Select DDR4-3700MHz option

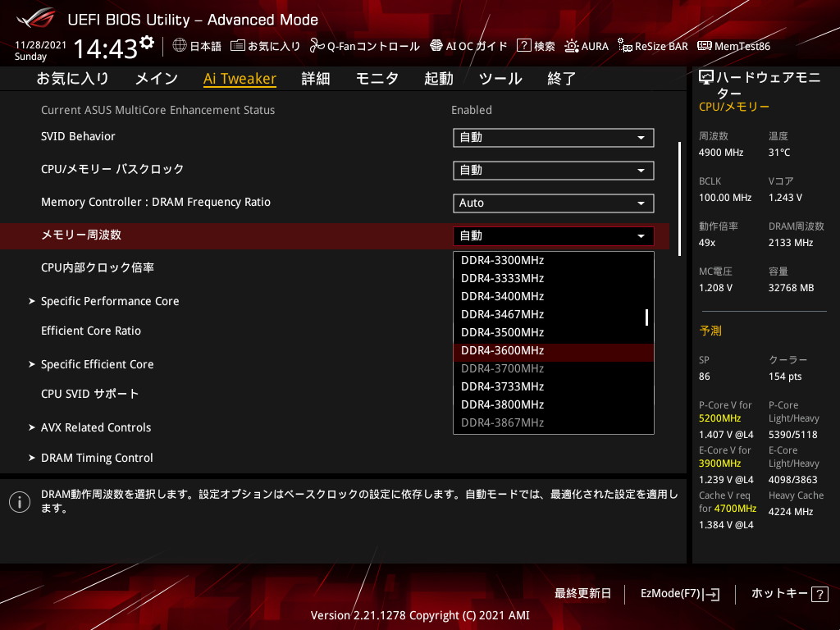click(x=554, y=368)
